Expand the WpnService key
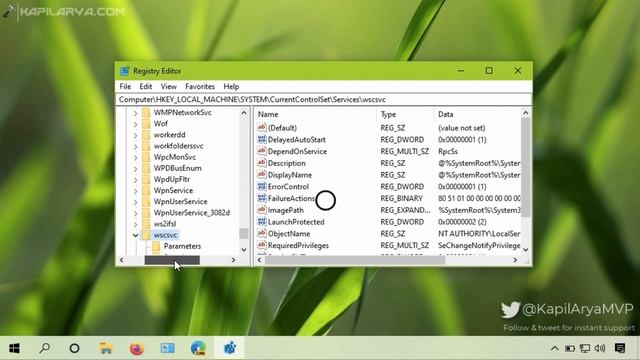The image size is (640, 360). 136,191
